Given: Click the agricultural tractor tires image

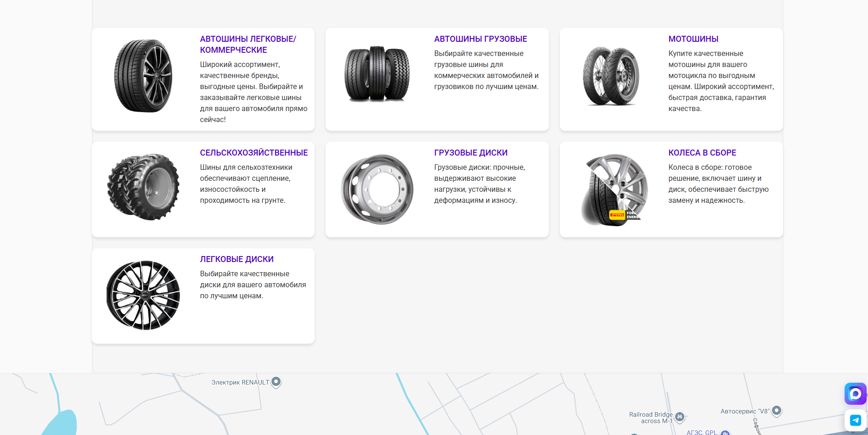Looking at the screenshot, I should coord(143,187).
